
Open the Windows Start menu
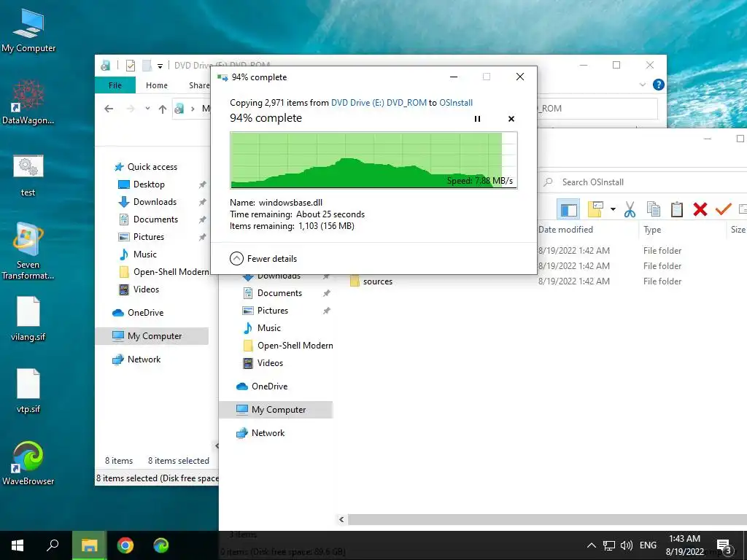click(x=18, y=545)
